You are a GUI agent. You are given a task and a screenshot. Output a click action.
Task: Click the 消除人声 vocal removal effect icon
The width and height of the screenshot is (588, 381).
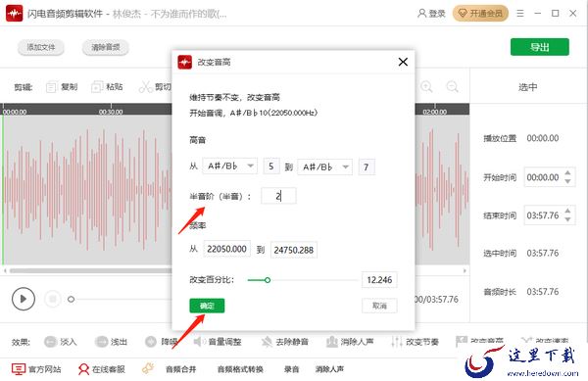(332, 342)
